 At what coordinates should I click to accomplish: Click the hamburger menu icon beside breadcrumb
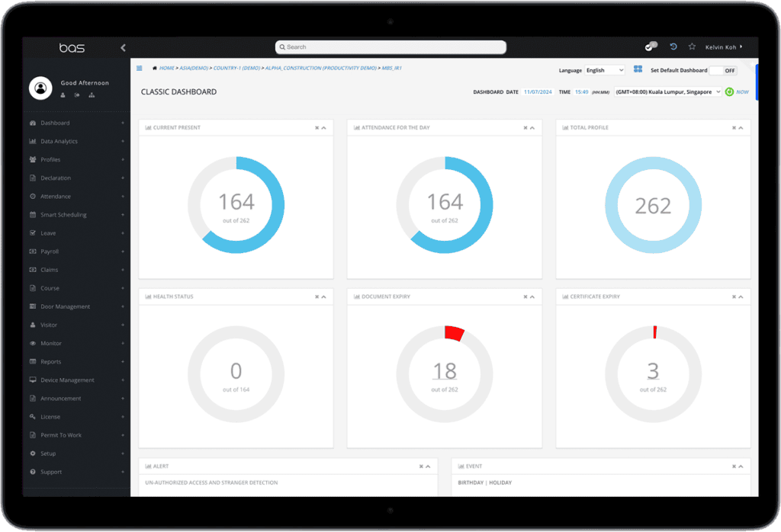pos(140,68)
